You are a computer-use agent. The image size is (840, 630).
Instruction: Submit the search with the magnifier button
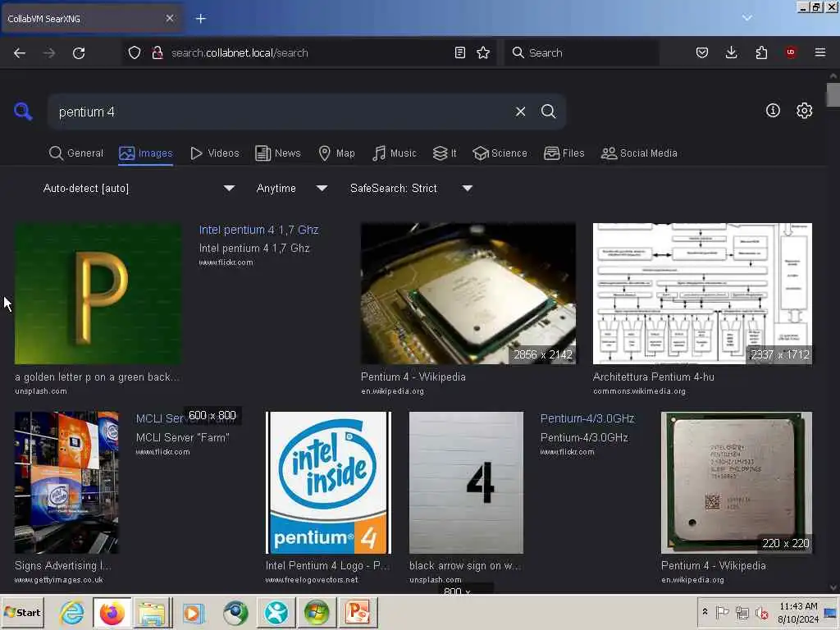(548, 112)
